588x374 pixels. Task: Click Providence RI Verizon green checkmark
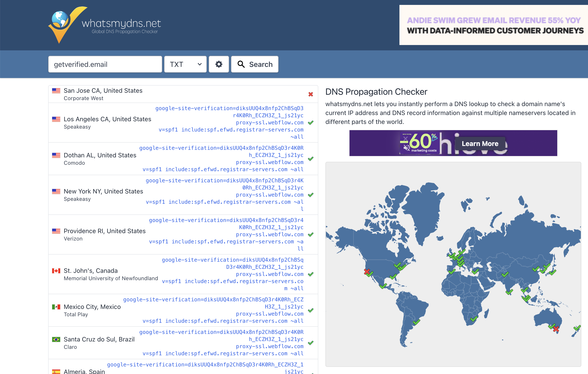tap(310, 235)
